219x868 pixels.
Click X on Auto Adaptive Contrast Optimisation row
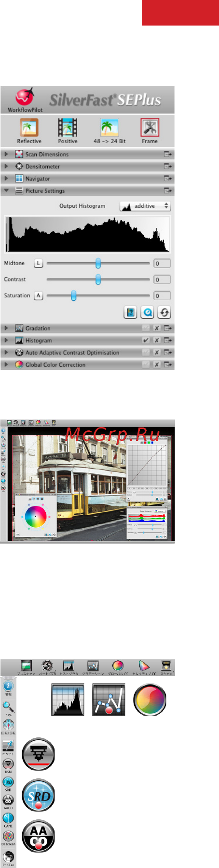point(157,352)
